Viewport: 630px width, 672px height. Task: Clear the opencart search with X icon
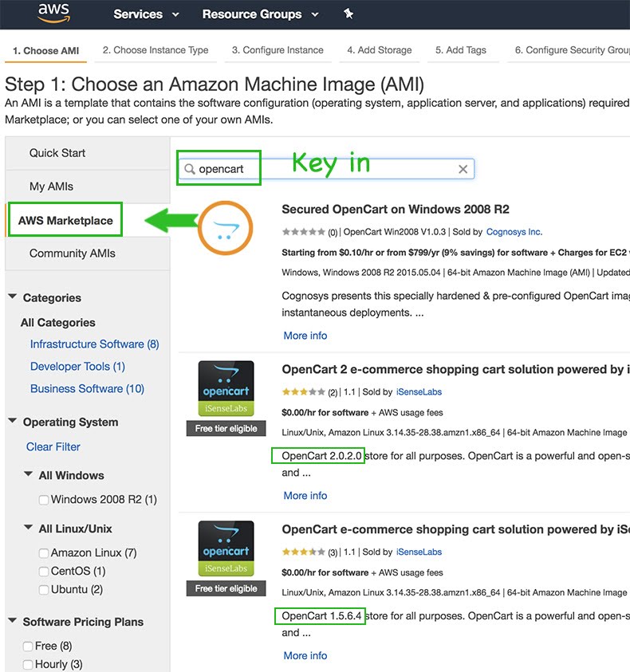click(x=463, y=169)
